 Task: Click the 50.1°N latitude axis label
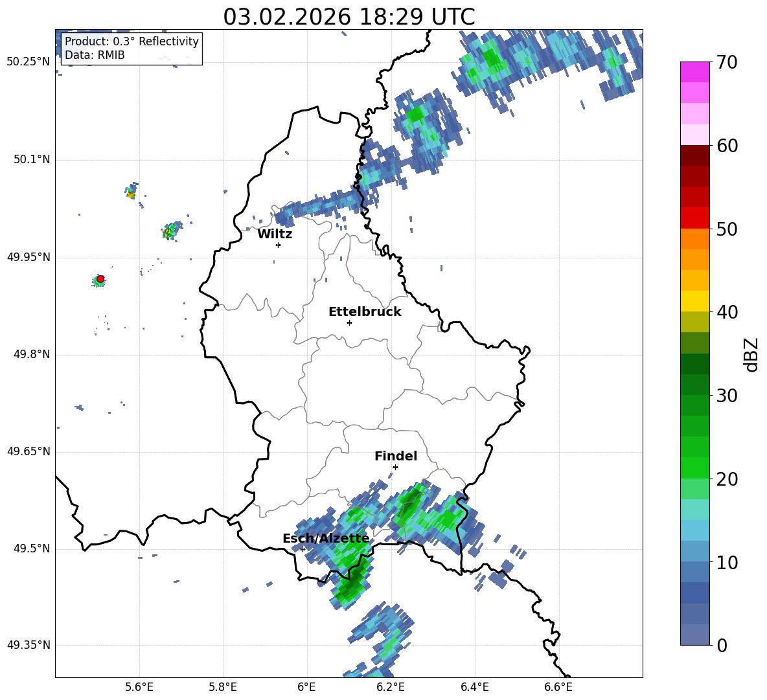tap(29, 159)
